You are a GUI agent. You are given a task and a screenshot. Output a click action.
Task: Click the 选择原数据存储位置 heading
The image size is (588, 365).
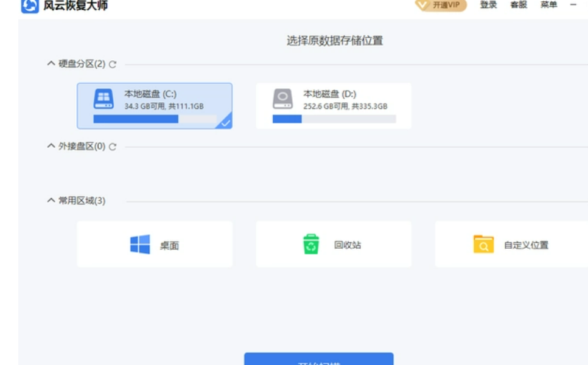click(335, 41)
